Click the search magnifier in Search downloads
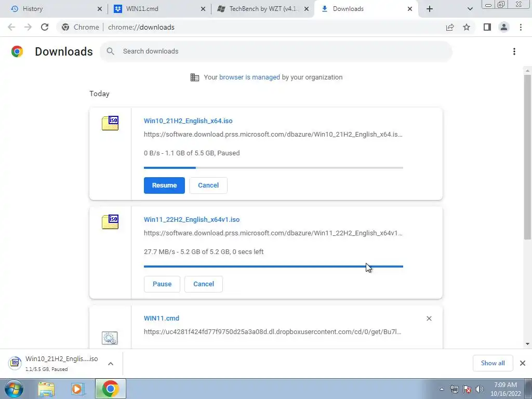Screen dimensions: 532x399 click(110, 51)
